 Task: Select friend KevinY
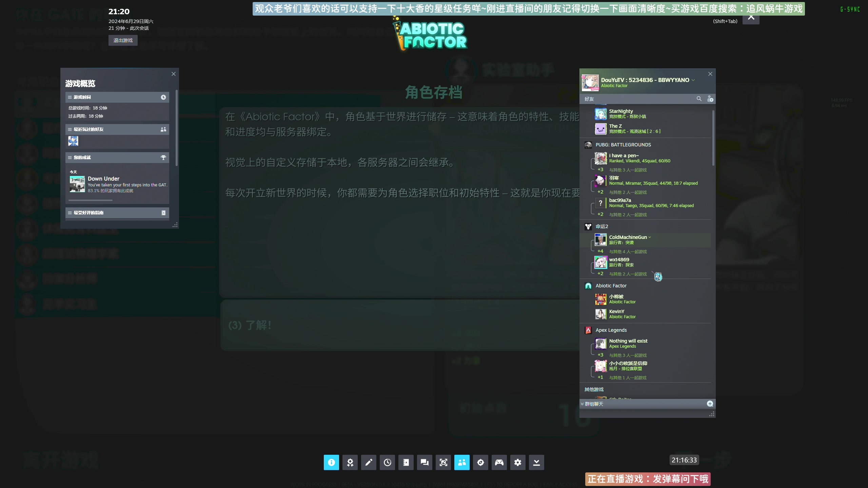point(646,314)
